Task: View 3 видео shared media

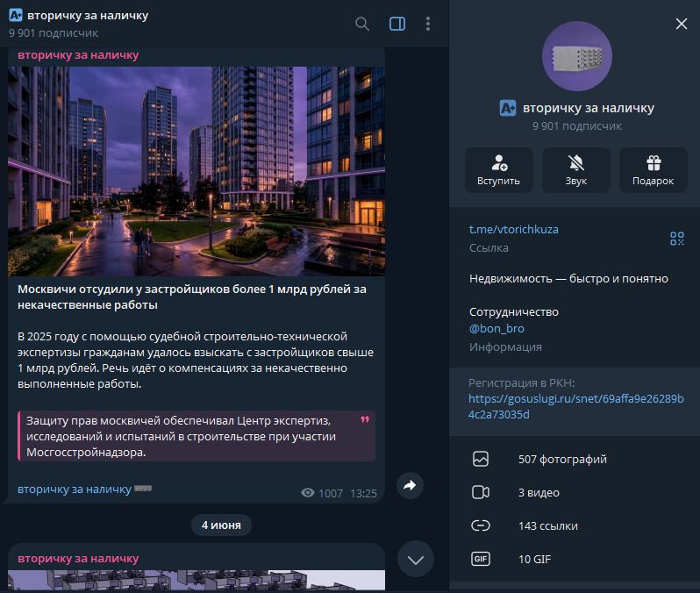Action: 574,492
